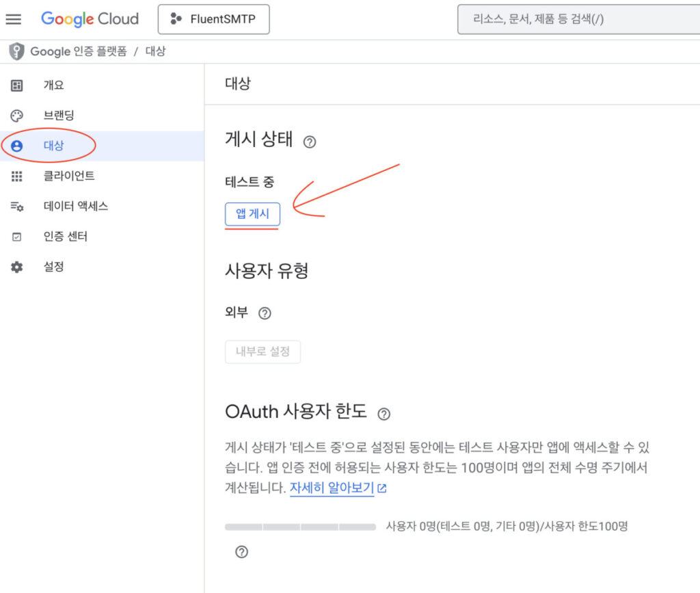Click the '대상' breadcrumb text

(x=155, y=51)
